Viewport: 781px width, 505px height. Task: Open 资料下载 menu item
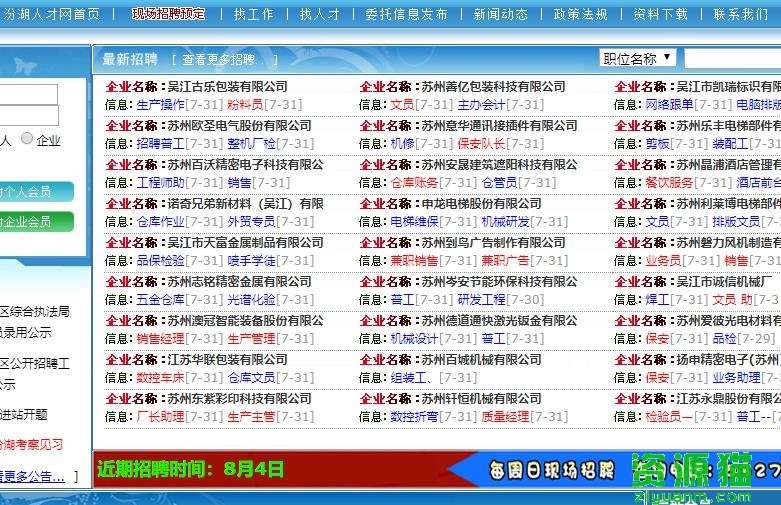(x=660, y=14)
